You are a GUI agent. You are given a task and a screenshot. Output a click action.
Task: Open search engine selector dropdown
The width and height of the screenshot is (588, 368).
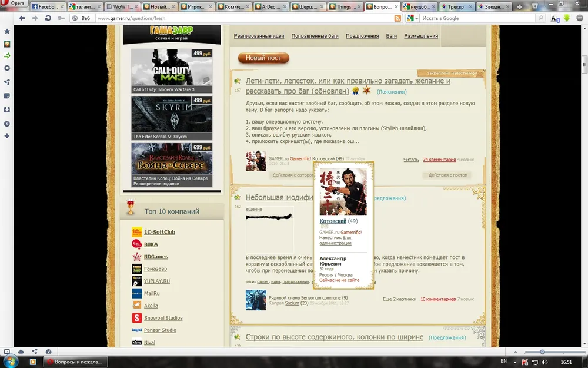tap(412, 18)
